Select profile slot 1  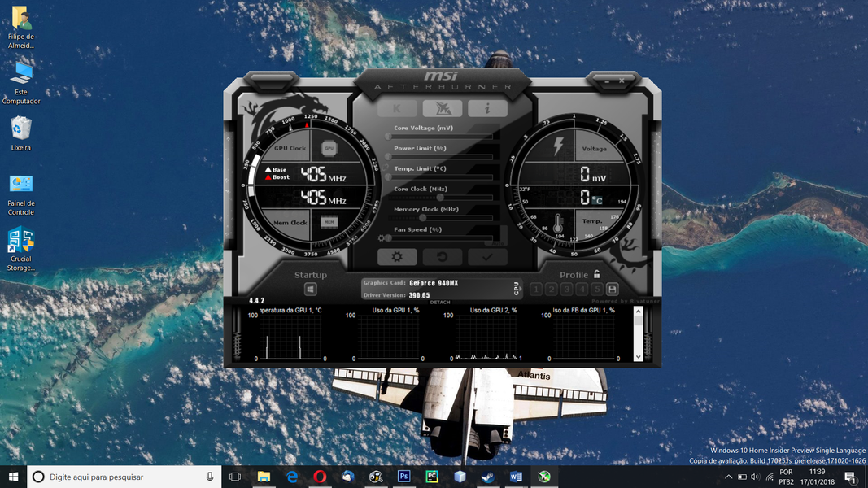pyautogui.click(x=536, y=290)
